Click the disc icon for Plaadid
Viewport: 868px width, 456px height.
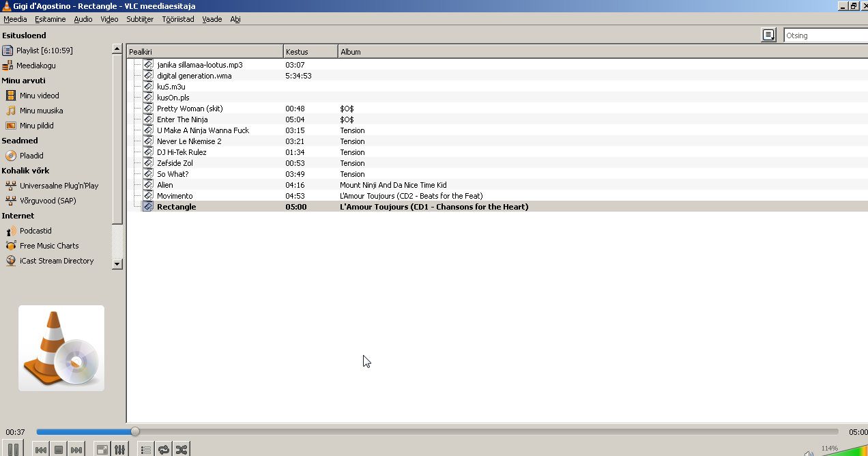[x=11, y=156]
